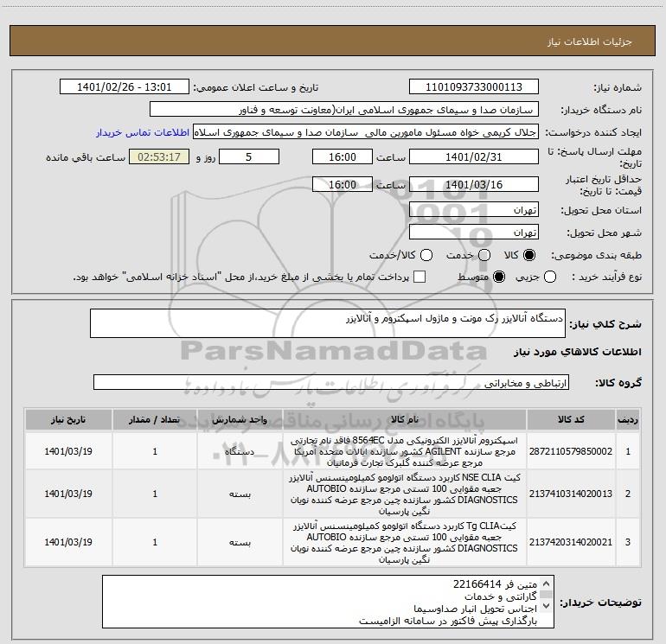Screen dimensions: 666x644
Task: Click price validity hour field 16:00
Action: (x=343, y=184)
